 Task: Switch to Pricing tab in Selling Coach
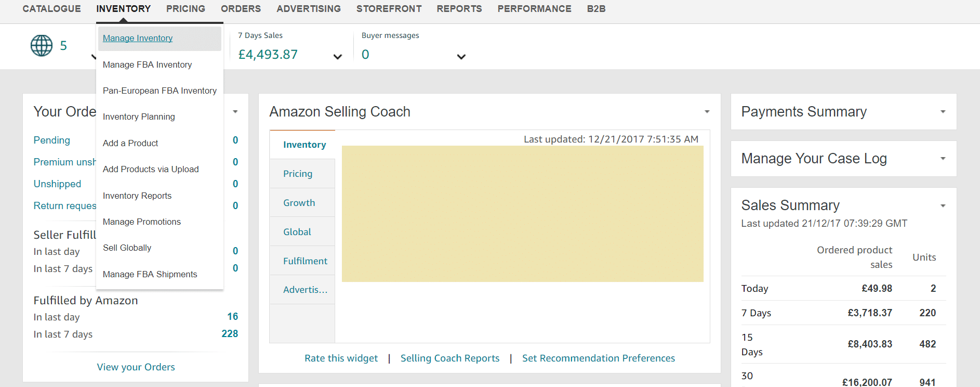click(x=302, y=174)
